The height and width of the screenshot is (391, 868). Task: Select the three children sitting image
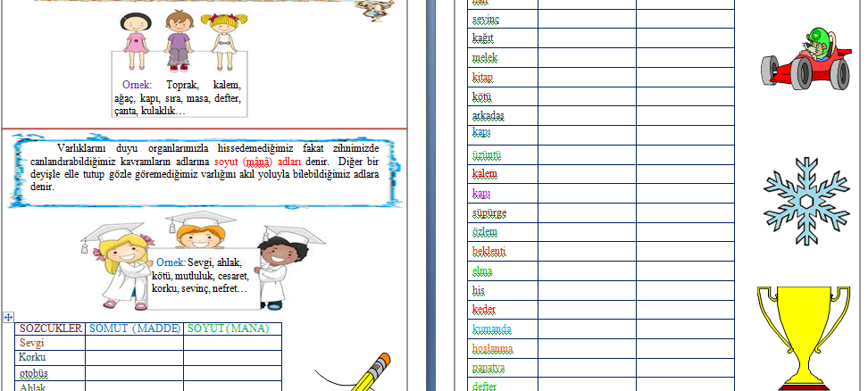coord(179,41)
